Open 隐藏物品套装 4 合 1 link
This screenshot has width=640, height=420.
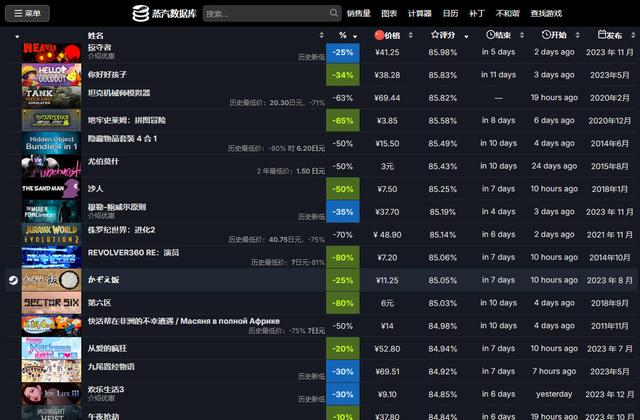point(122,139)
